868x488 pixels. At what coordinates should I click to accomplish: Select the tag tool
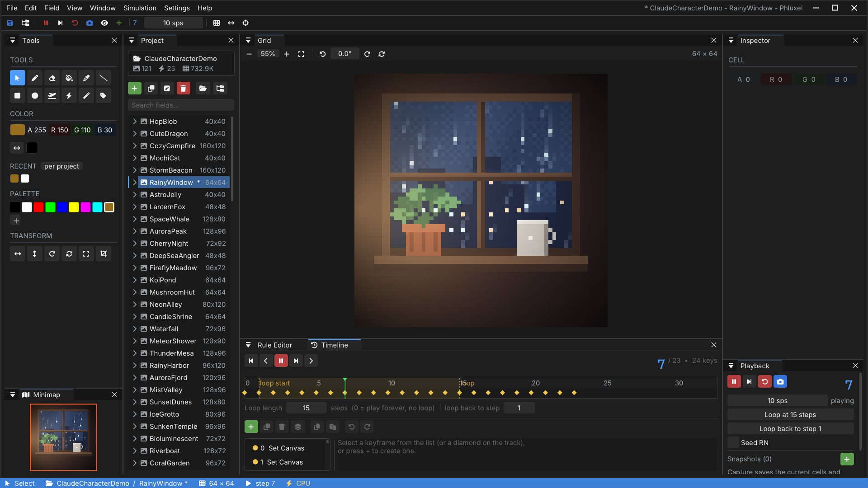pyautogui.click(x=104, y=96)
